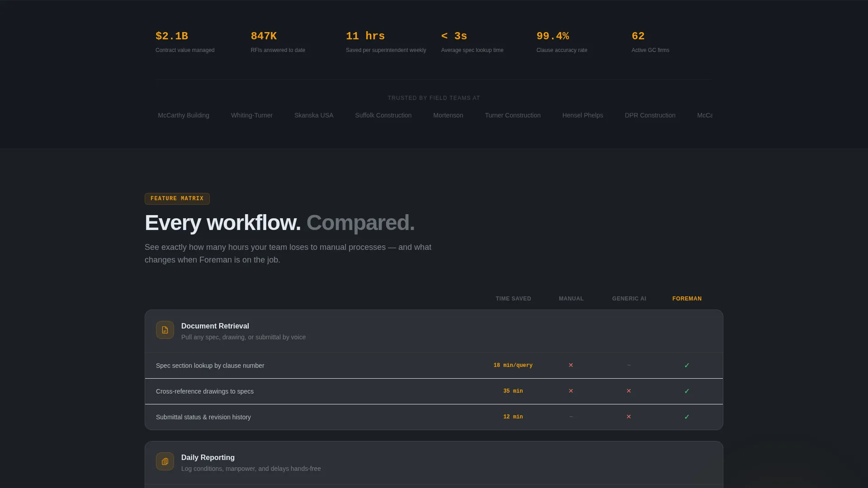
Task: Click the red X under Manual for Spec section lookup
Action: coord(571,365)
